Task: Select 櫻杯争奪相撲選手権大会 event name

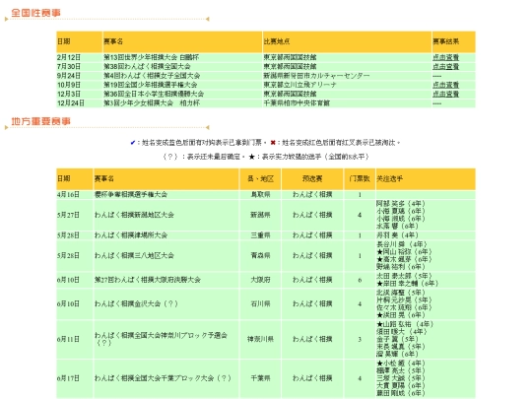Action: [x=131, y=195]
